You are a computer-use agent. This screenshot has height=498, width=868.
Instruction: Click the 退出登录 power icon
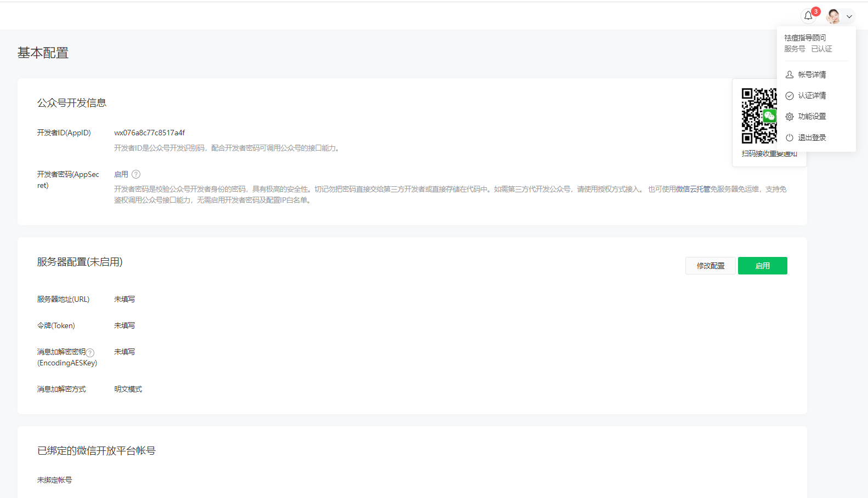pyautogui.click(x=790, y=138)
